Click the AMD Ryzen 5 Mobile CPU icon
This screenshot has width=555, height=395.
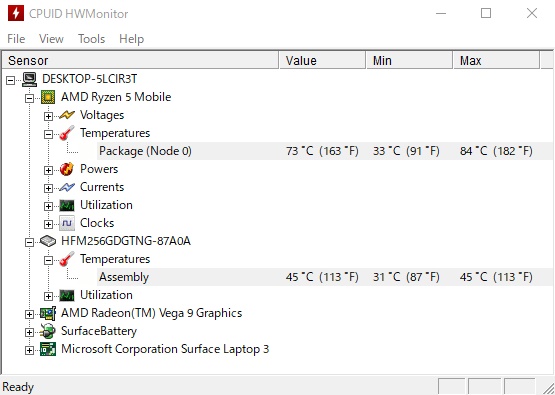pos(48,97)
